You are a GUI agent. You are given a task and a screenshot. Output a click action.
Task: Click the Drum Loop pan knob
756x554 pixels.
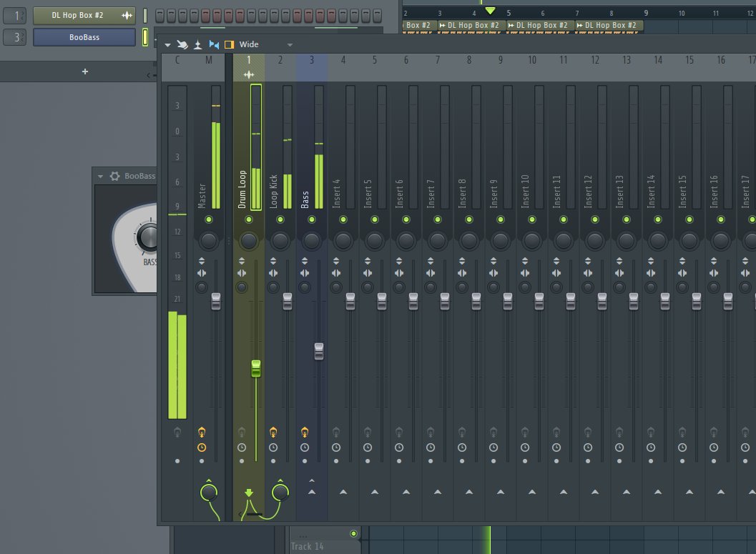click(249, 240)
